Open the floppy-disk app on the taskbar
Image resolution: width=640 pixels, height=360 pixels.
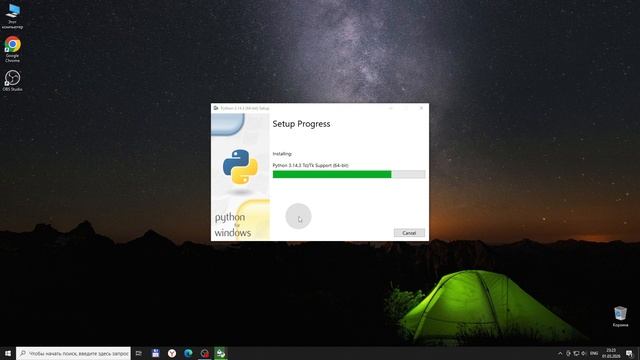click(156, 353)
